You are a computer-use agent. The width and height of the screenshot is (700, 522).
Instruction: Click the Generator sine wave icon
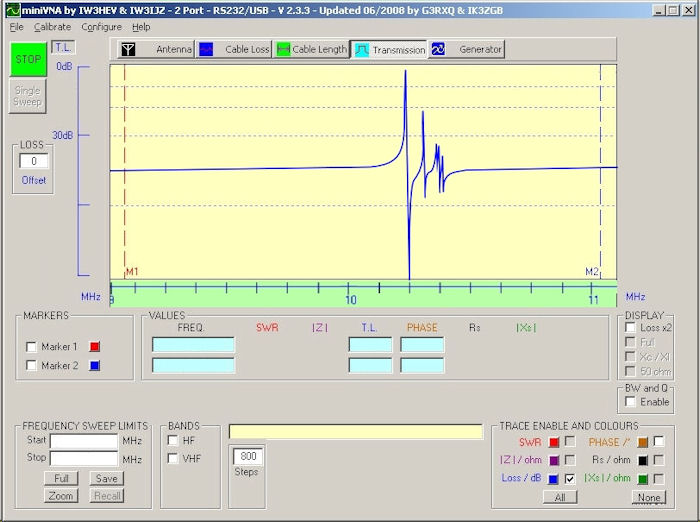click(438, 49)
